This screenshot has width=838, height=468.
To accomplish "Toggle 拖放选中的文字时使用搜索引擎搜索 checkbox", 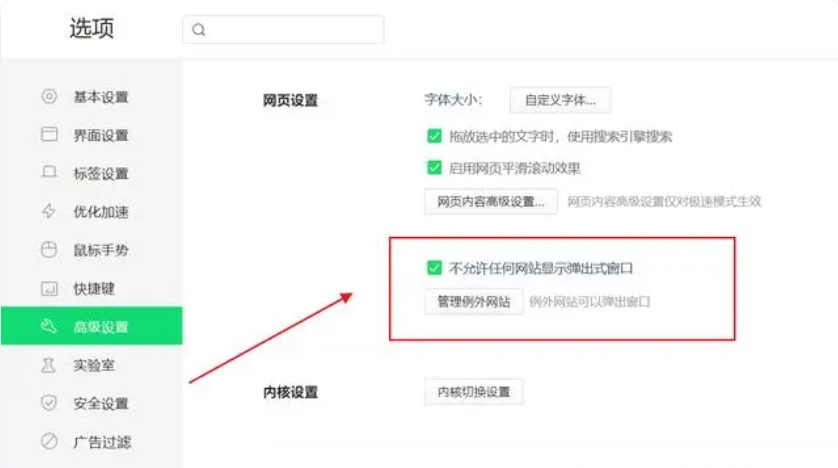I will [x=434, y=136].
